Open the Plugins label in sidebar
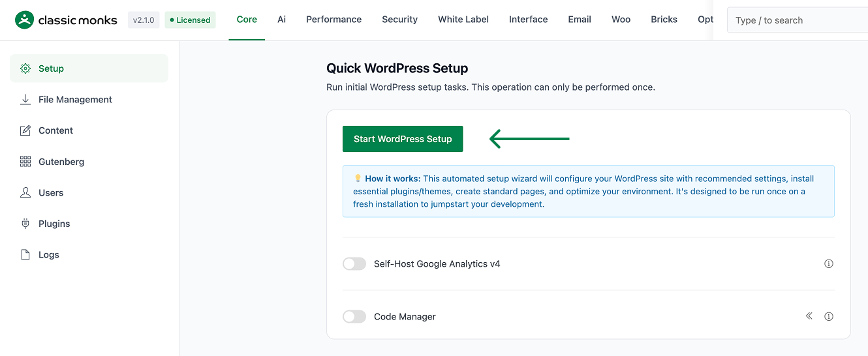 (x=54, y=224)
